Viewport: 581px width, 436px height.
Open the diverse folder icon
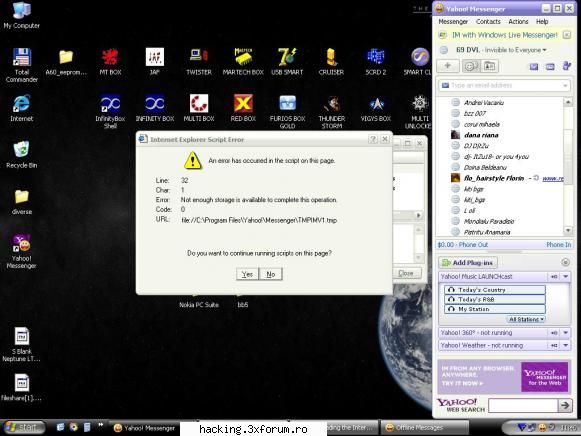click(x=21, y=202)
